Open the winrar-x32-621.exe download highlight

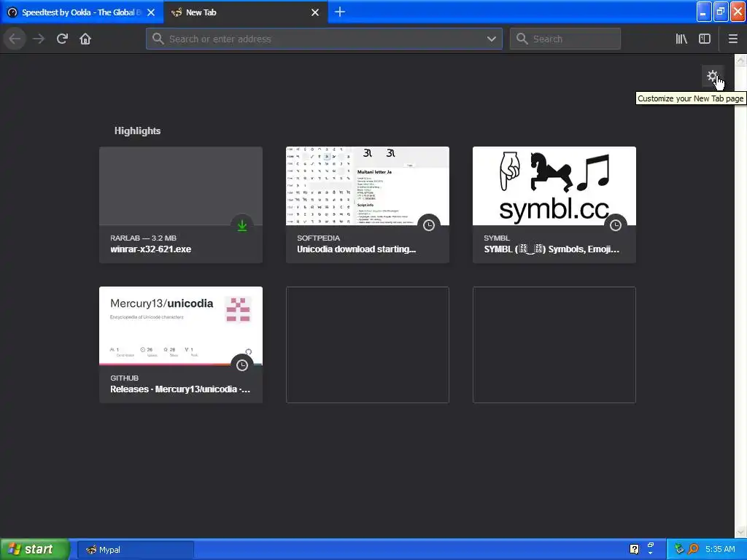181,205
